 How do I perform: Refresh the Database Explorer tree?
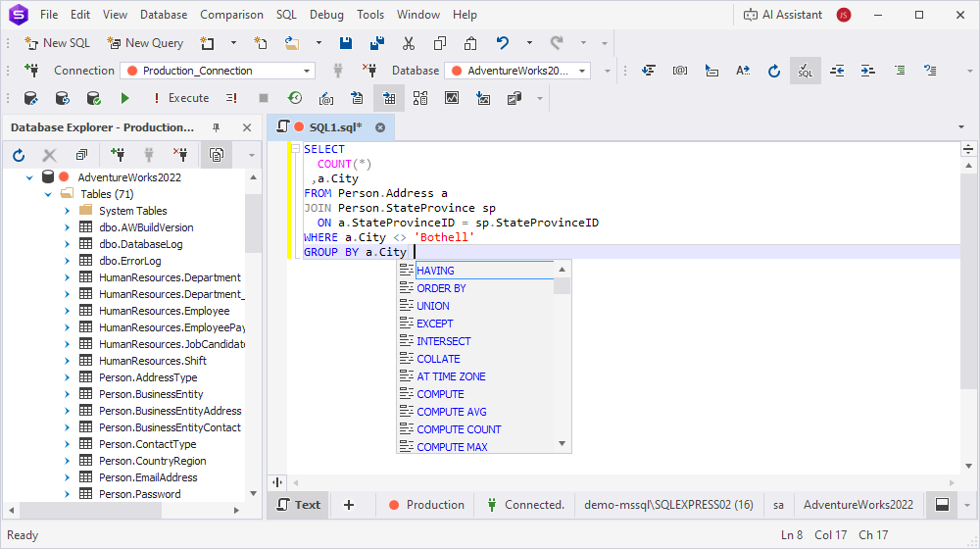pos(19,155)
